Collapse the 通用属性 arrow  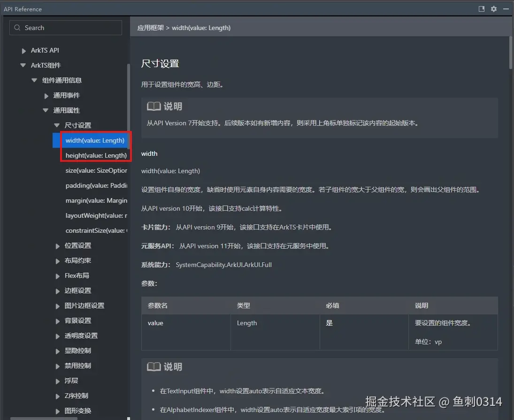point(46,110)
